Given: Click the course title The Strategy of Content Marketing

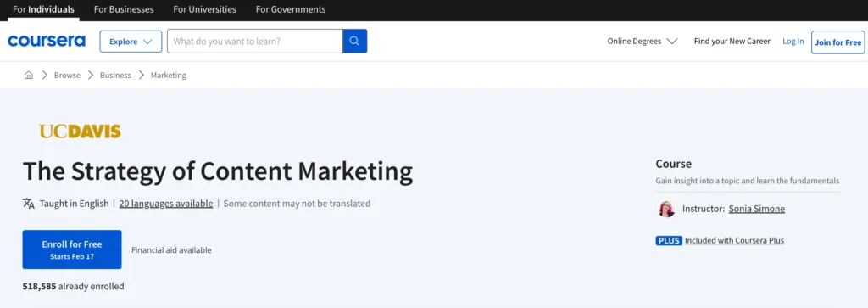Looking at the screenshot, I should point(218,171).
